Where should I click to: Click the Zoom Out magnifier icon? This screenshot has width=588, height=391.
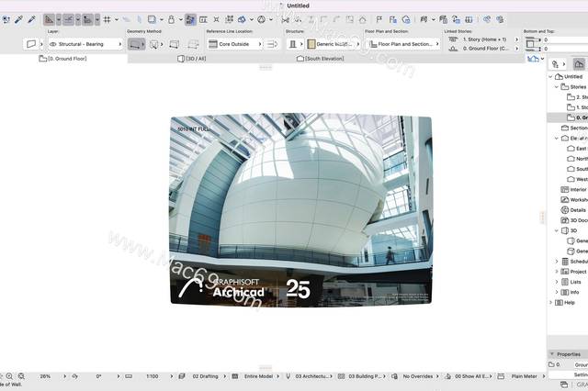coord(21,376)
